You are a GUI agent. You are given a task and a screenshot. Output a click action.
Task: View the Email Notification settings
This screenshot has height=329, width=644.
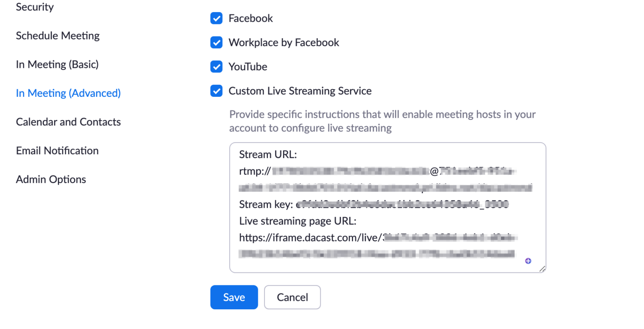(x=57, y=150)
